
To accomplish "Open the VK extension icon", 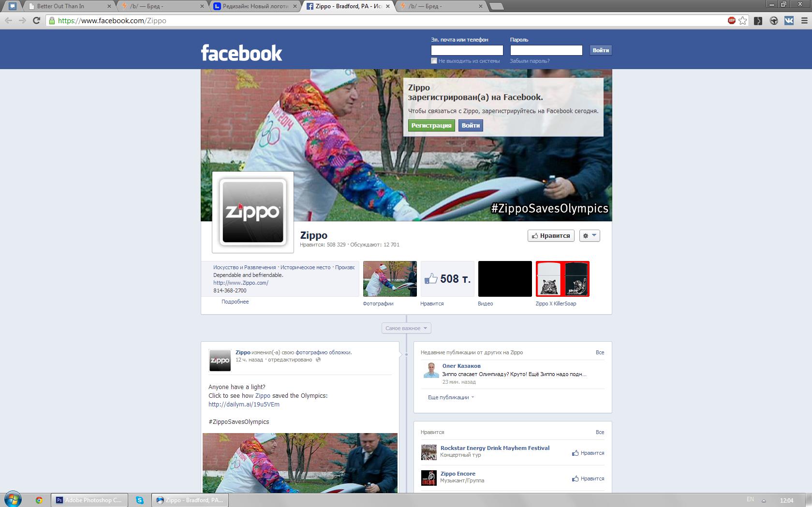I will pyautogui.click(x=789, y=20).
